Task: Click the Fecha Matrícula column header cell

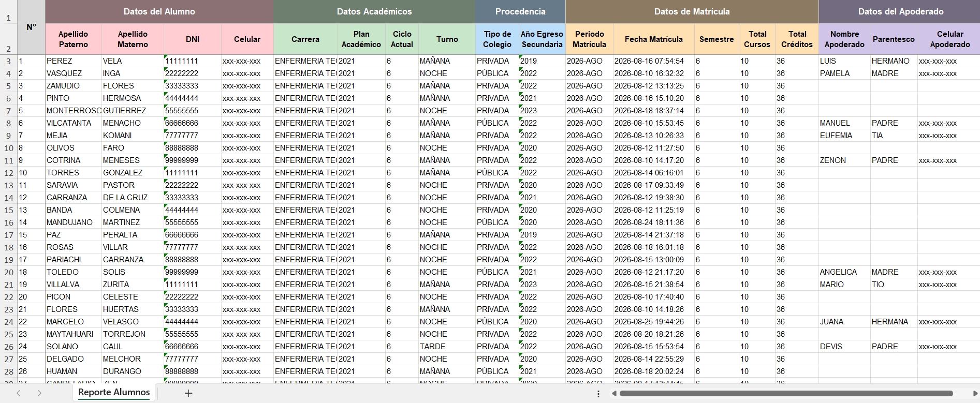Action: coord(653,39)
